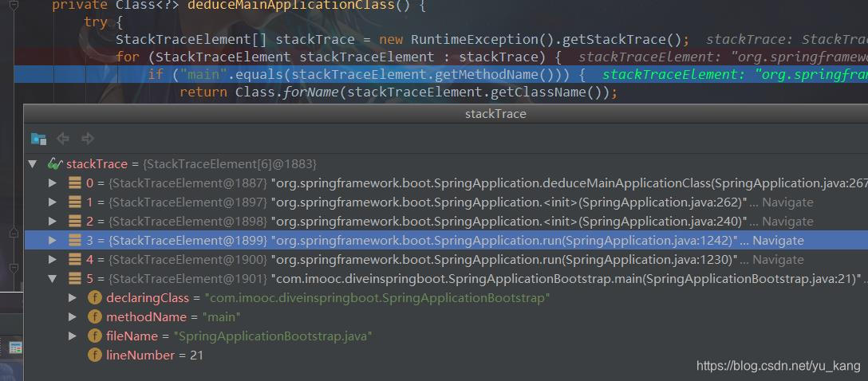Click the array element icon of row 5
This screenshot has height=381, width=868.
coord(75,279)
